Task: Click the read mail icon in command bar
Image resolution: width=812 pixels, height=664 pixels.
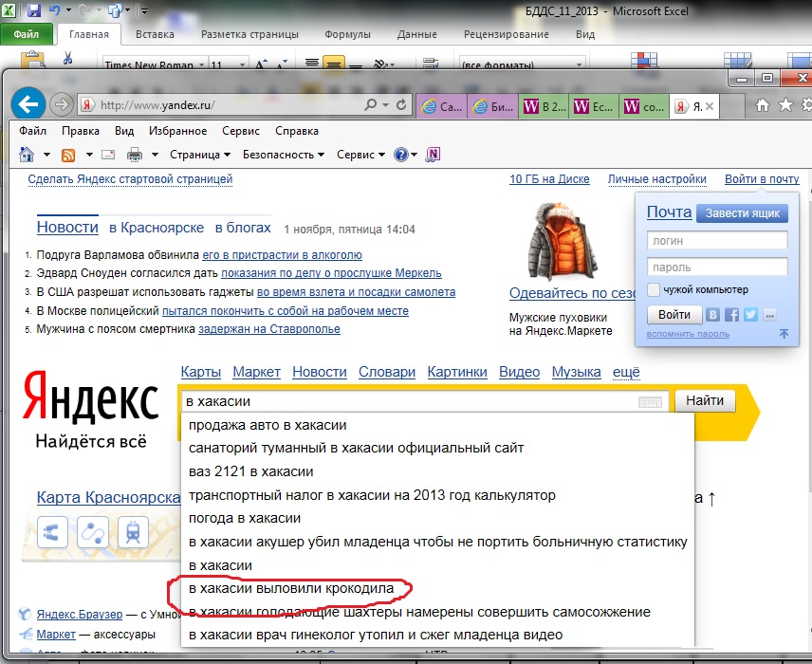Action: [108, 155]
